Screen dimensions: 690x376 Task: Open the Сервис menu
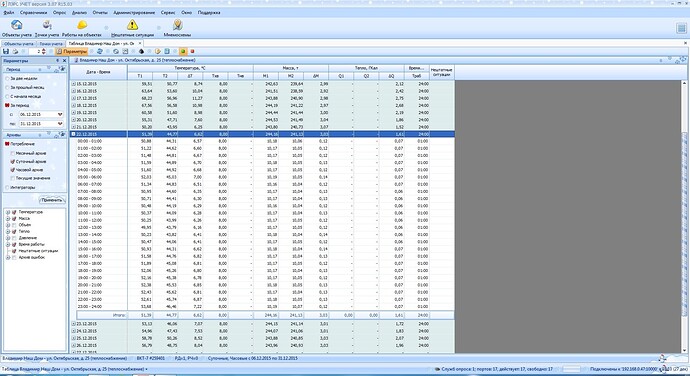pyautogui.click(x=168, y=13)
